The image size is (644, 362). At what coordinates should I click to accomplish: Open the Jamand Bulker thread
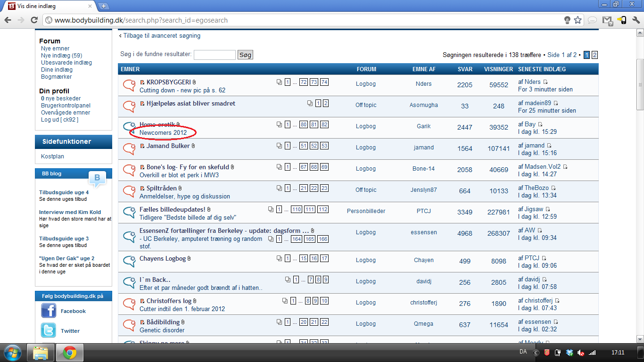point(169,146)
